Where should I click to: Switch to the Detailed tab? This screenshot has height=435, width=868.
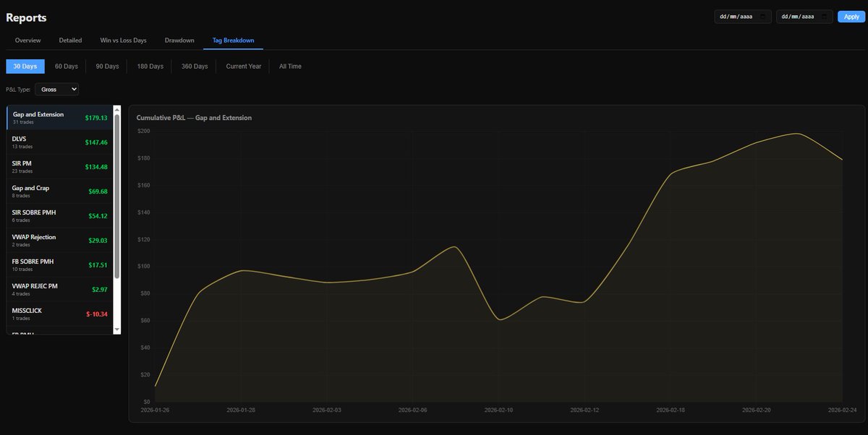70,40
